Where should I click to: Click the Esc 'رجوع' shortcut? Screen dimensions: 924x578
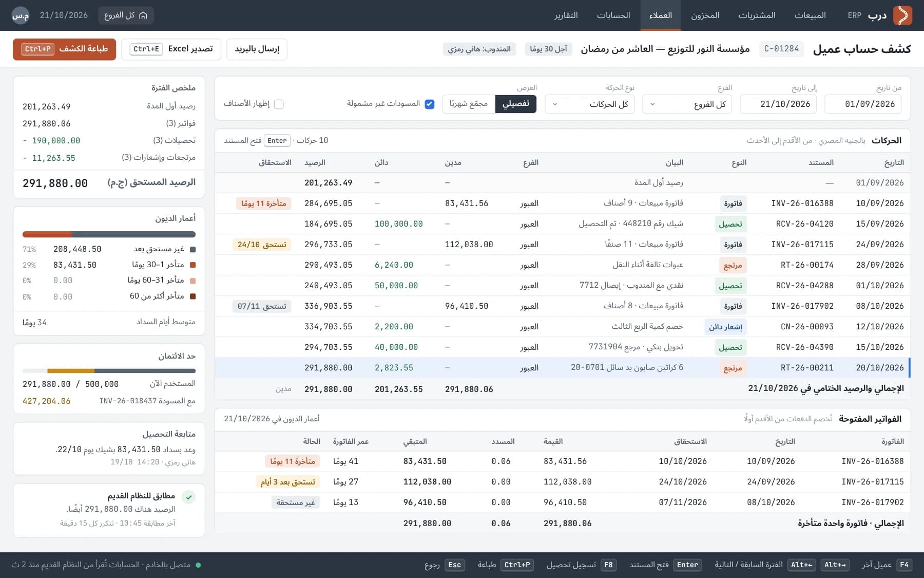point(445,565)
